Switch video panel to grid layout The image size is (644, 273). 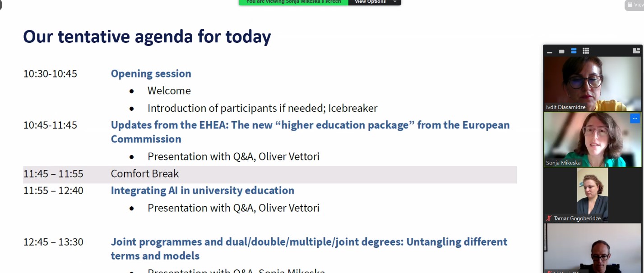click(586, 51)
